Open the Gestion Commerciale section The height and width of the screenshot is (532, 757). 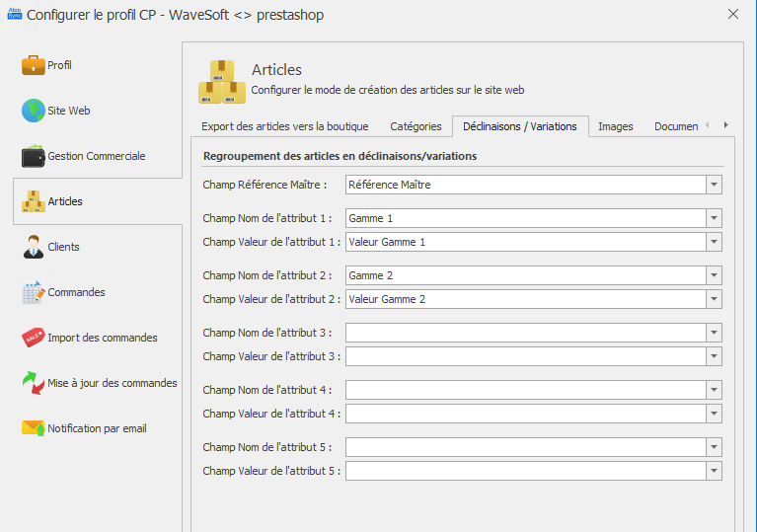(x=96, y=156)
